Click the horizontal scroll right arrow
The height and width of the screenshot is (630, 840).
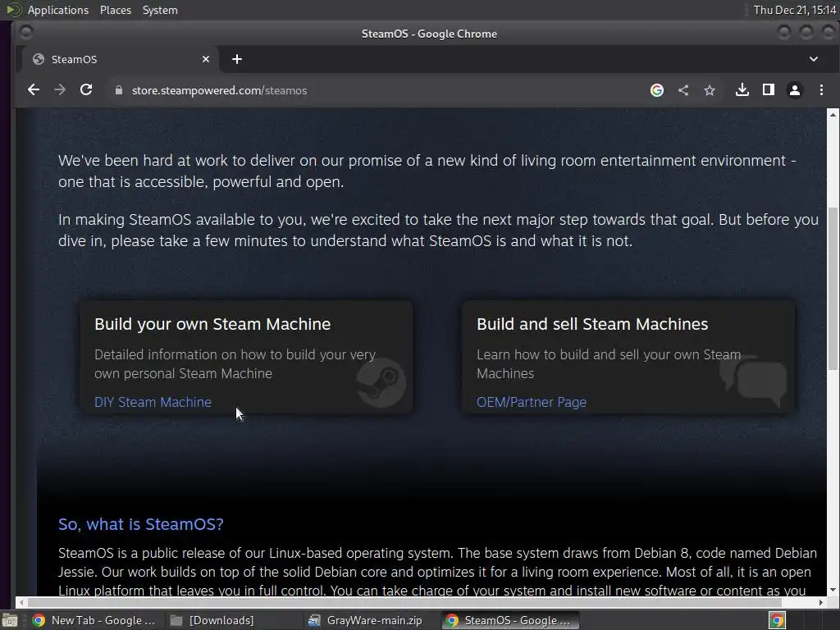pos(820,603)
